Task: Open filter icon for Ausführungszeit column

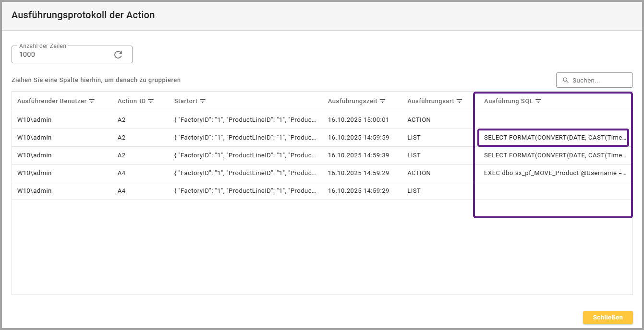Action: 382,101
